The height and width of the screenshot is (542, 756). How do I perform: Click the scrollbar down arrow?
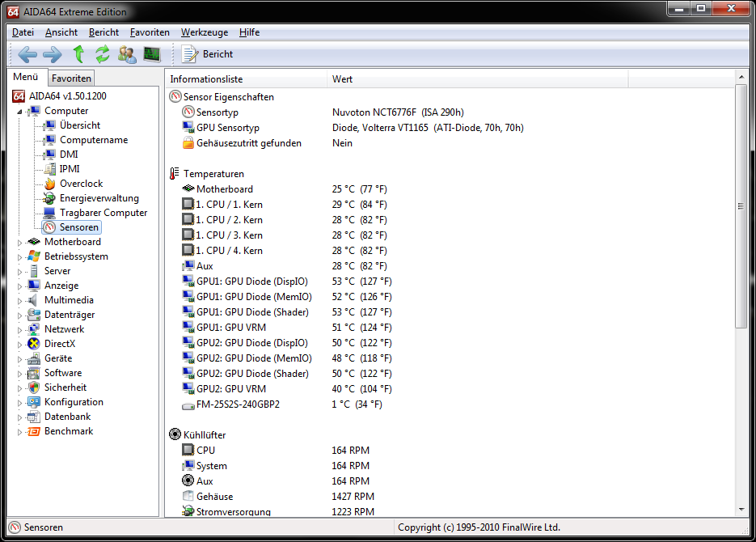click(741, 510)
